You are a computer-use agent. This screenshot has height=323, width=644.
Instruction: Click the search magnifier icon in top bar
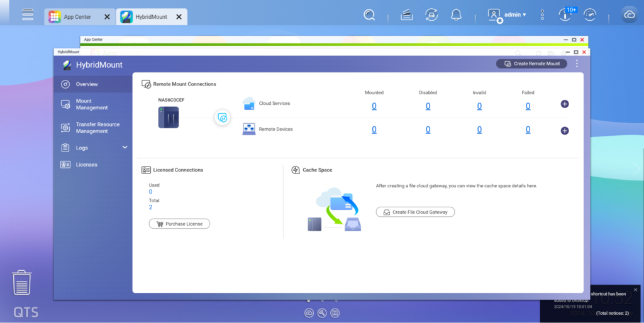point(370,14)
